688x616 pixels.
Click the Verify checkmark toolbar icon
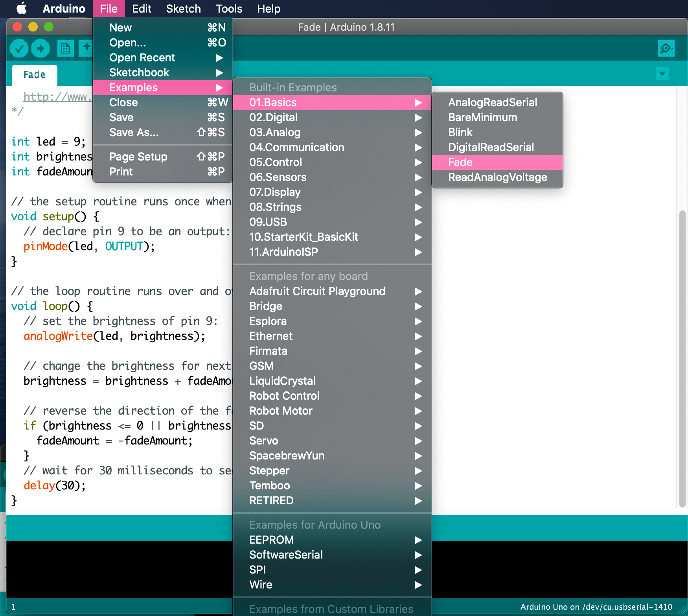19,49
